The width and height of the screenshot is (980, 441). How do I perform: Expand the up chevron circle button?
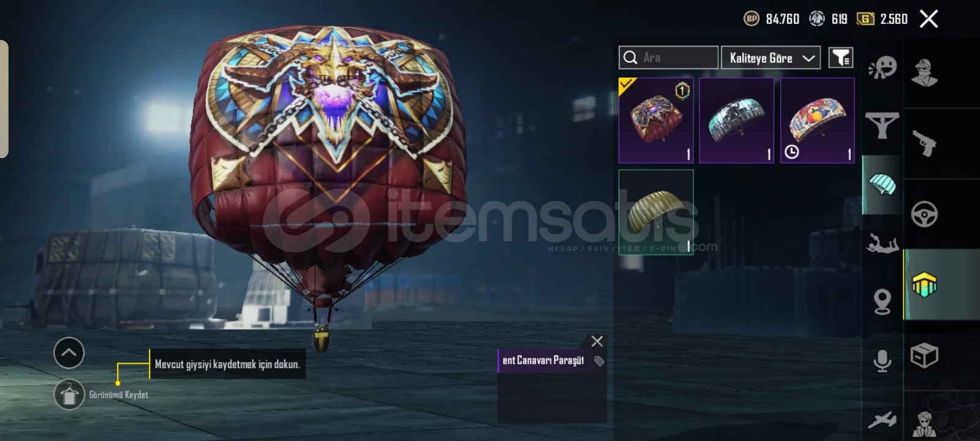pos(69,353)
